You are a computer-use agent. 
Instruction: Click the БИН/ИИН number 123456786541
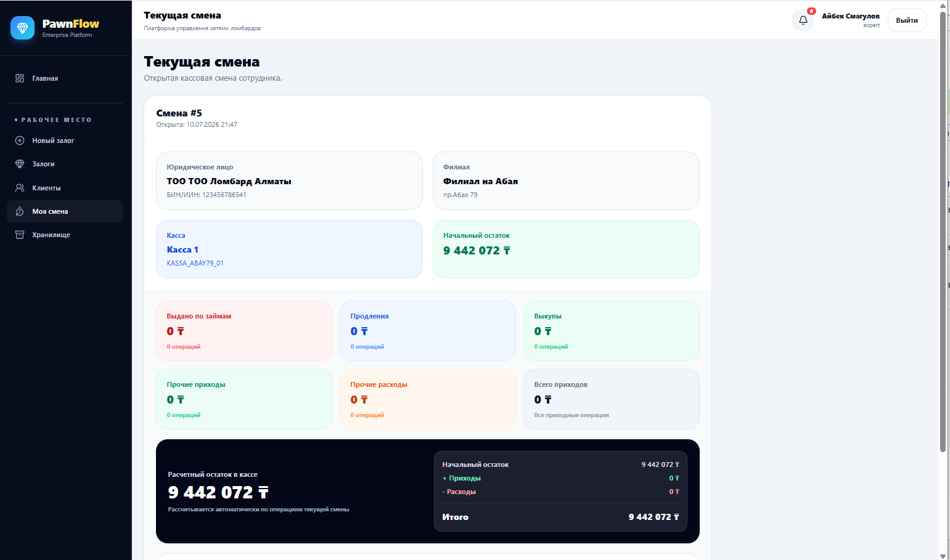pos(224,195)
